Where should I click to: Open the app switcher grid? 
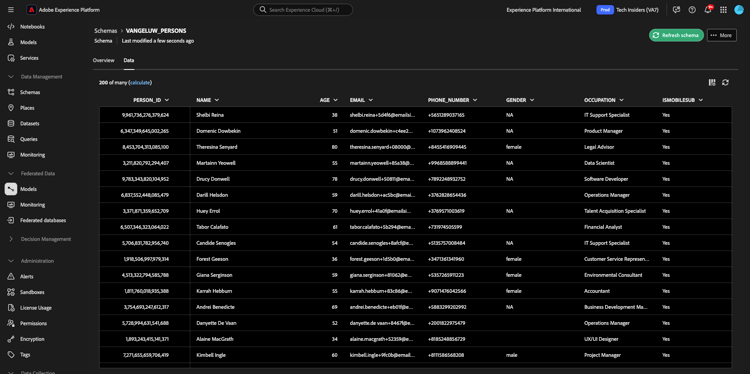click(723, 10)
